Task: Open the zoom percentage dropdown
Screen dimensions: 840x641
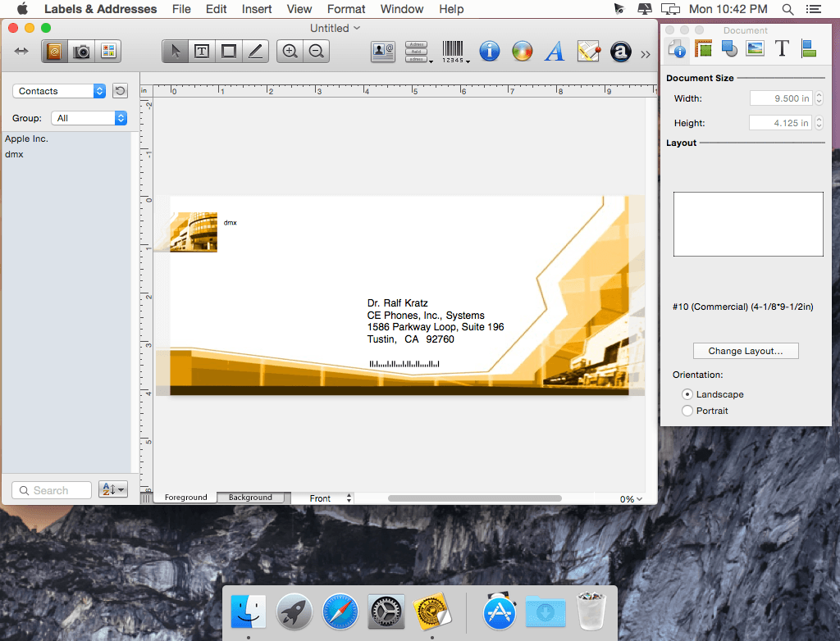Action: pyautogui.click(x=631, y=499)
